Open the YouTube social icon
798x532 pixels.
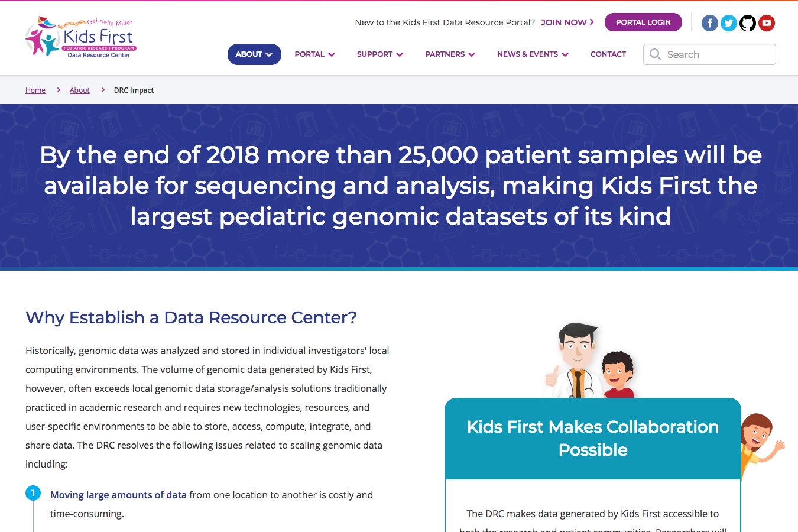click(767, 23)
